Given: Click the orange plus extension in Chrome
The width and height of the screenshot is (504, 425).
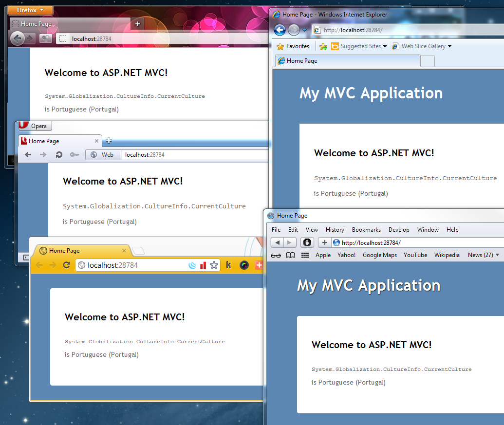Looking at the screenshot, I should [259, 265].
